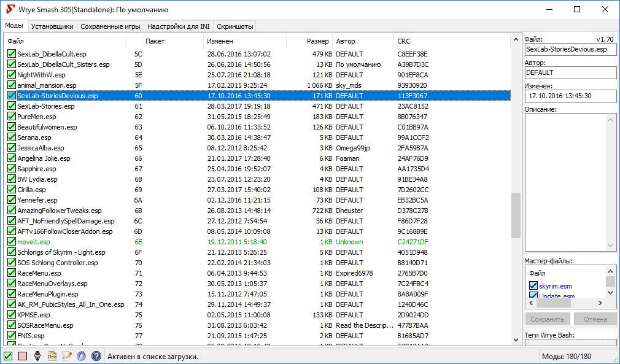Screen dimensions: 620x364
Task: Click the master files list down scroll arrow
Action: coord(610,293)
